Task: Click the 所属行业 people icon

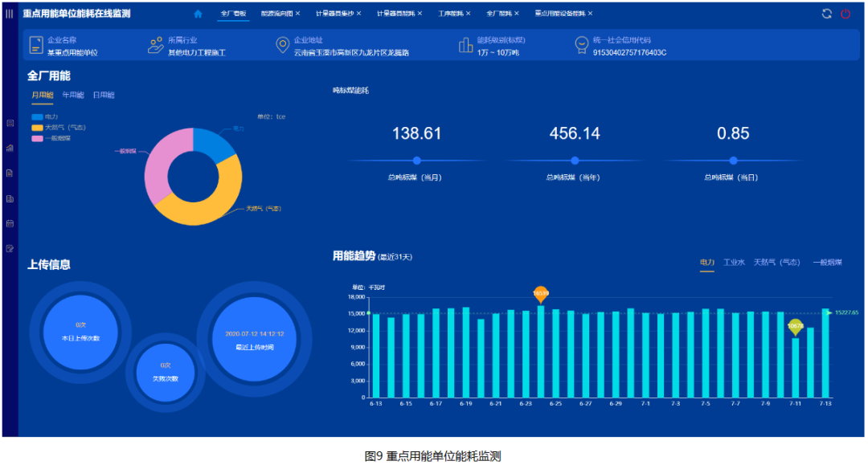Action: pyautogui.click(x=156, y=45)
